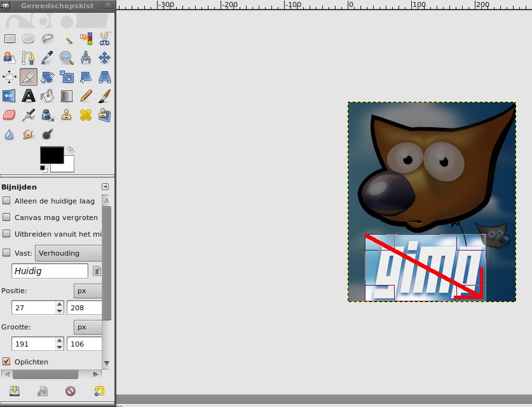Select the Perspective Clone tool
The height and width of the screenshot is (407, 532).
(104, 115)
